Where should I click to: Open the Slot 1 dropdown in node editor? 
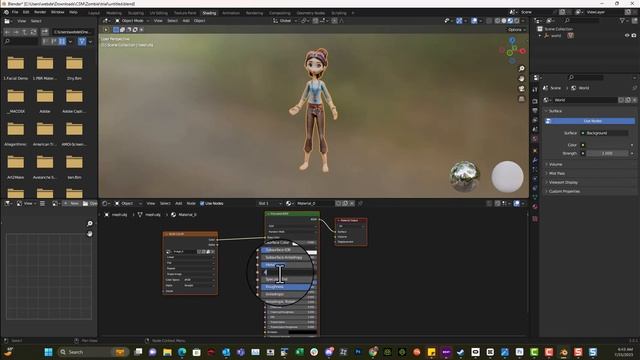coord(269,203)
